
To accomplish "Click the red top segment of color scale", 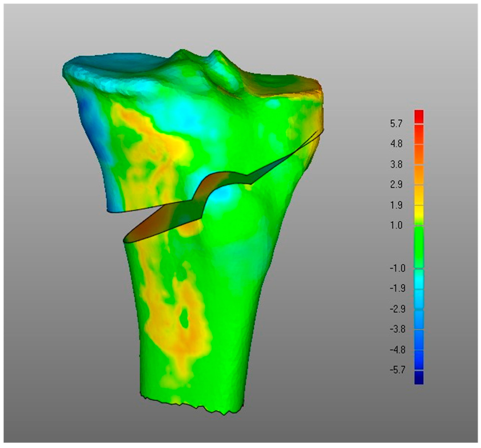I will (x=419, y=116).
